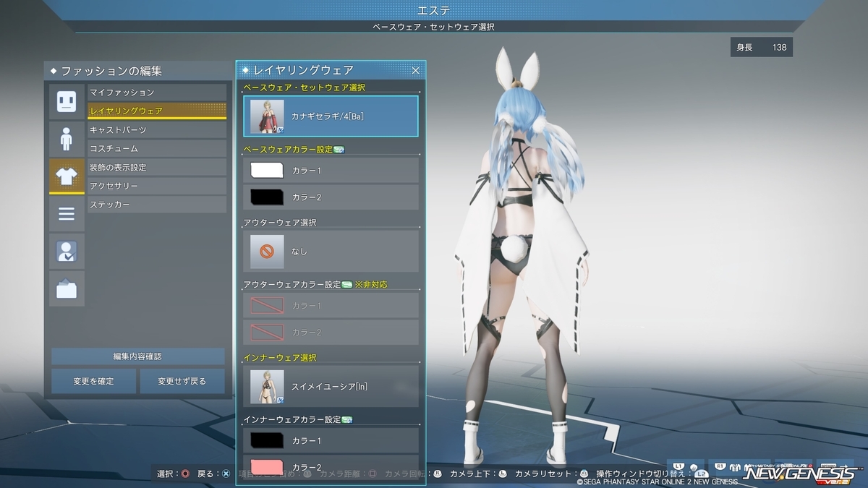Select カナギセラギ/4[Ba] basewear thumbnail
The height and width of the screenshot is (488, 868).
266,116
